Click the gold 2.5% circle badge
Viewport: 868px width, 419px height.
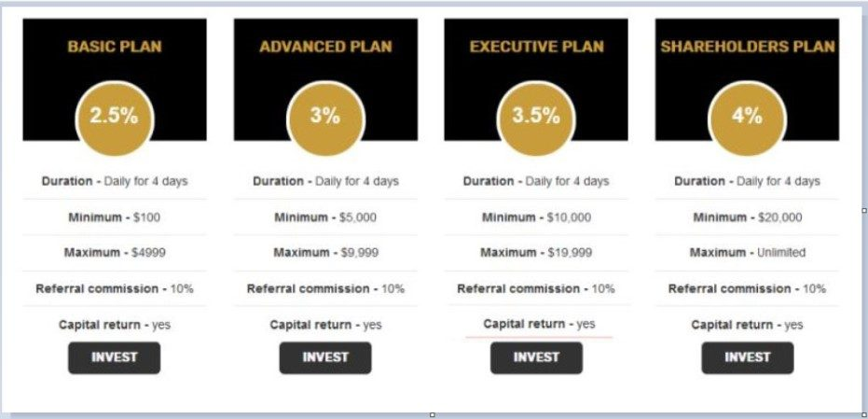point(114,117)
